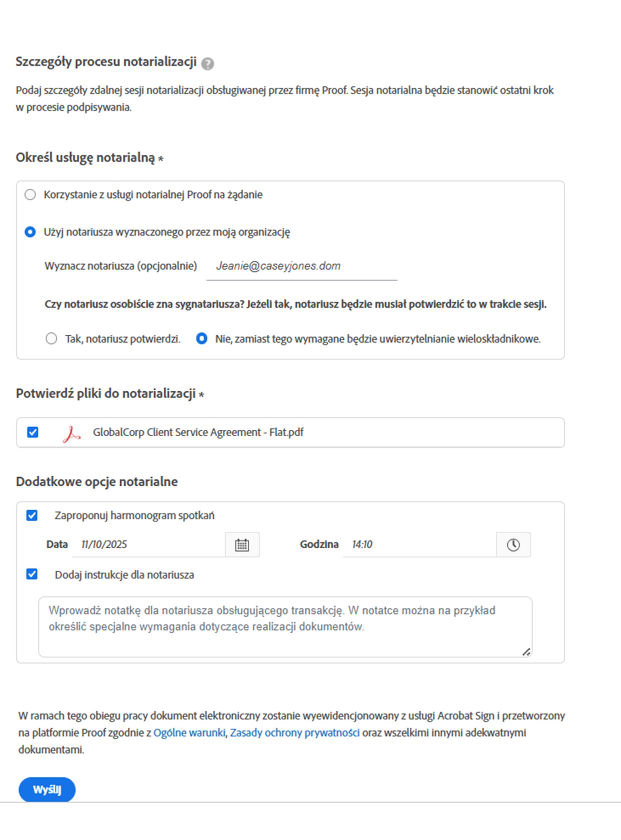Screen dimensions: 621x840
Task: Open "Zasady ochrony prywatności" link
Action: 294,733
